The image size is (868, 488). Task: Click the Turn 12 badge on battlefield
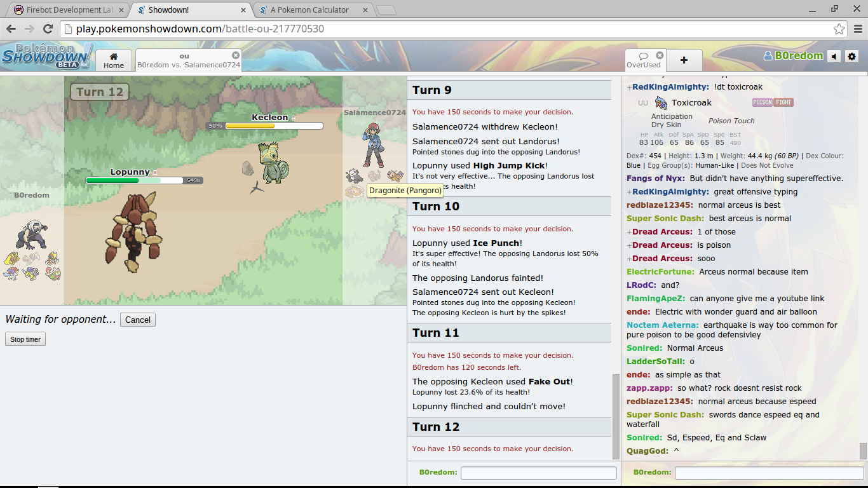pyautogui.click(x=100, y=92)
